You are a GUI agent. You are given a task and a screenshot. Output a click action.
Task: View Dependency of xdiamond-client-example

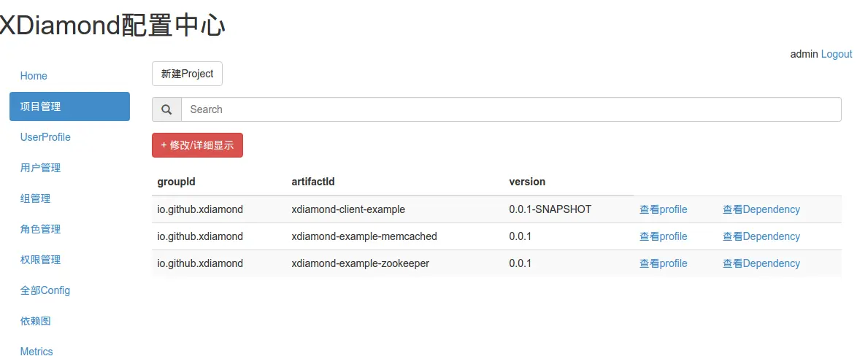761,209
